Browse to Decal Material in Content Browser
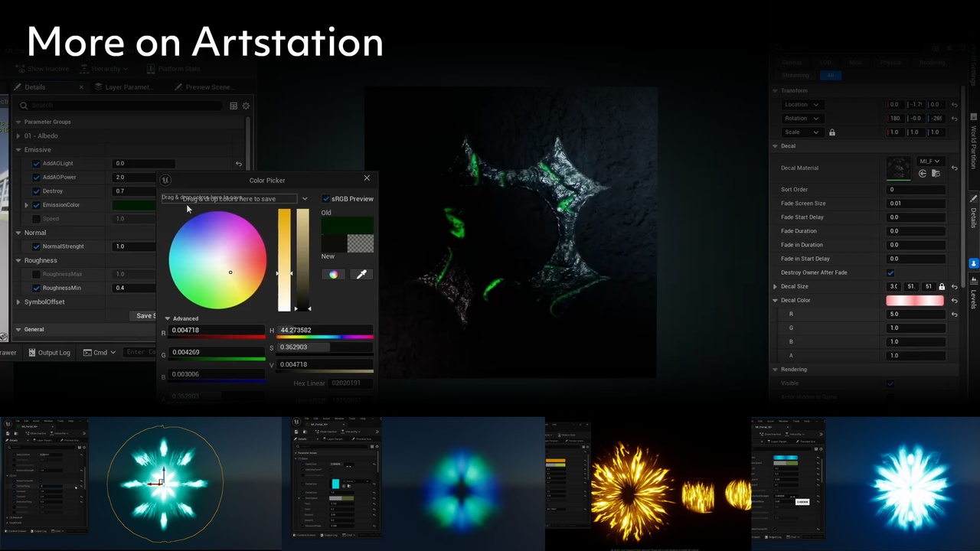 click(x=934, y=174)
